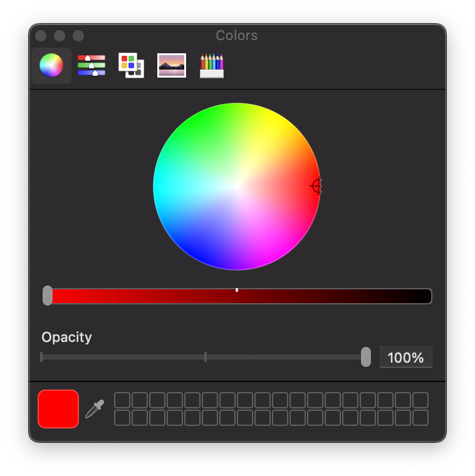
Task: Switch to the Pencils picker
Action: click(212, 66)
